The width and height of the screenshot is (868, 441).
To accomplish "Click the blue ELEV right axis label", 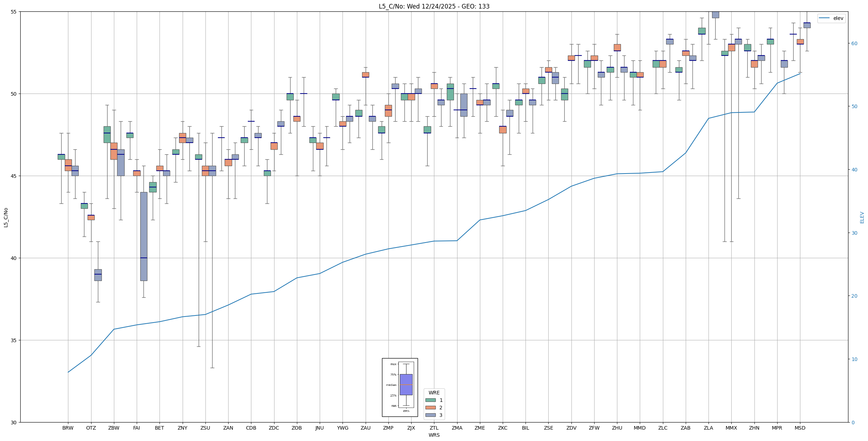I will coord(862,217).
